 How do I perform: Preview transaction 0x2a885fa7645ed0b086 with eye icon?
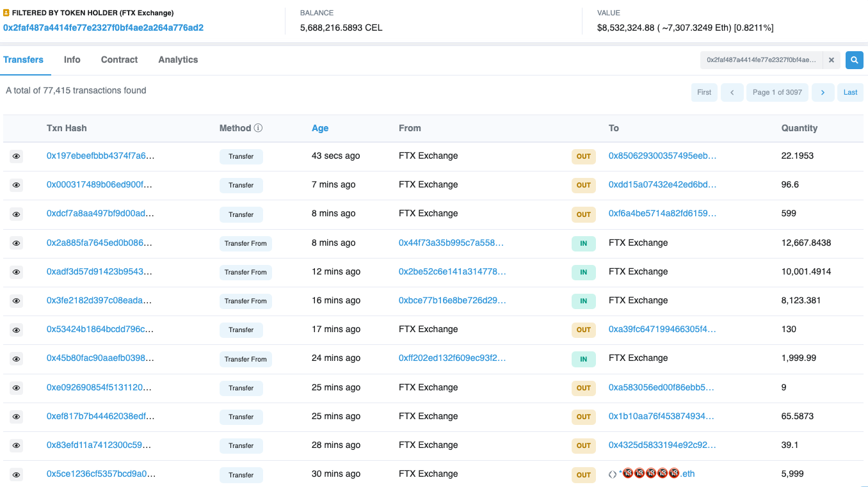coord(16,243)
